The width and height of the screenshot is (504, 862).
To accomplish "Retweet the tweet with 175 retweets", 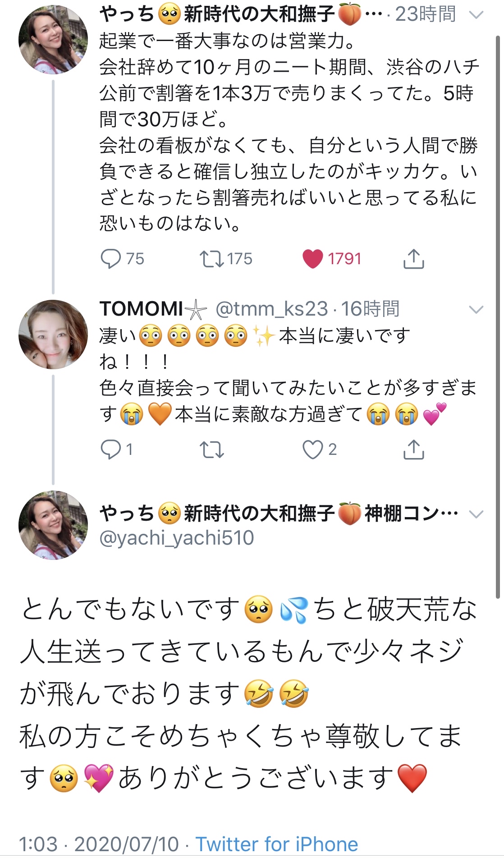I will click(x=211, y=259).
